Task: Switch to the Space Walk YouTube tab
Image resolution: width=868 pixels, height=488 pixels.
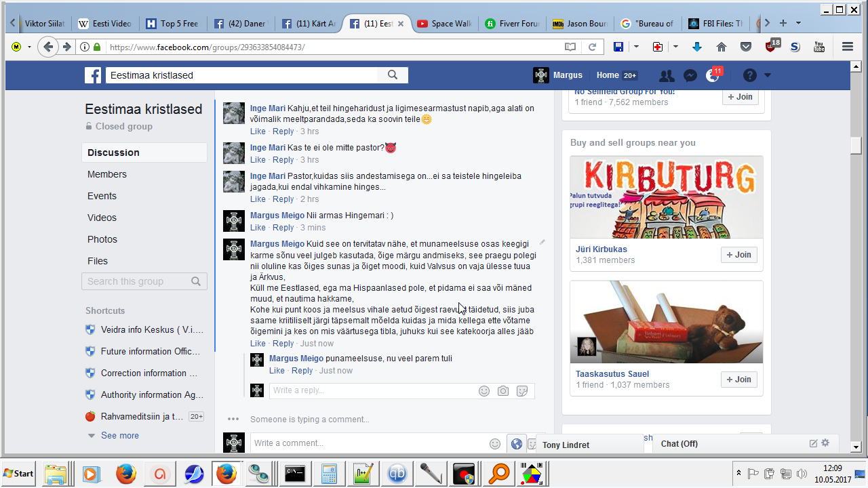Action: point(444,23)
